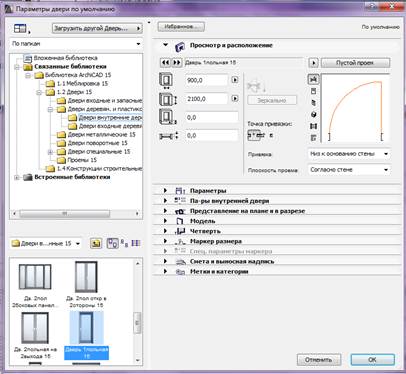This screenshot has width=406, height=374.
Task: Select the 'Дверь 1польная 15' thumbnail
Action: click(86, 335)
